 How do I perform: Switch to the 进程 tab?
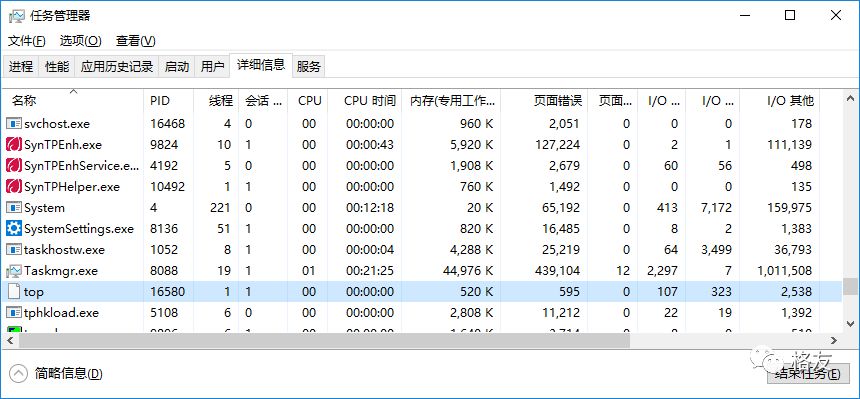tap(21, 67)
